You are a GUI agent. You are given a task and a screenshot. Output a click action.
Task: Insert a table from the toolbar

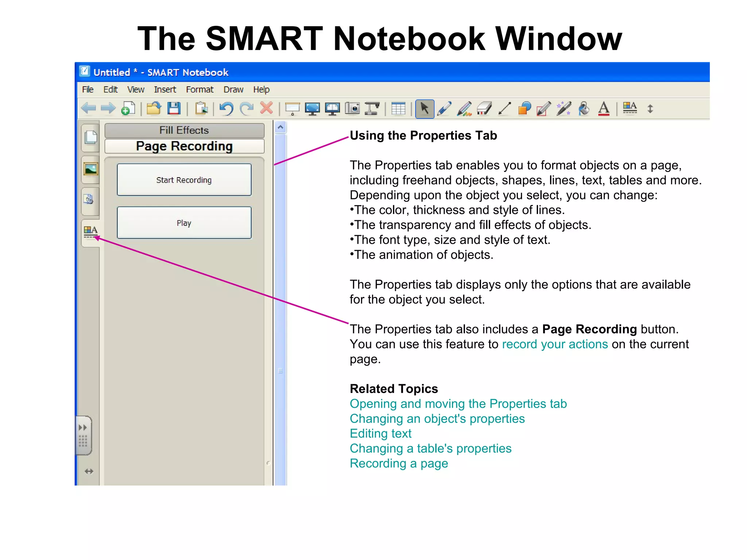[398, 109]
